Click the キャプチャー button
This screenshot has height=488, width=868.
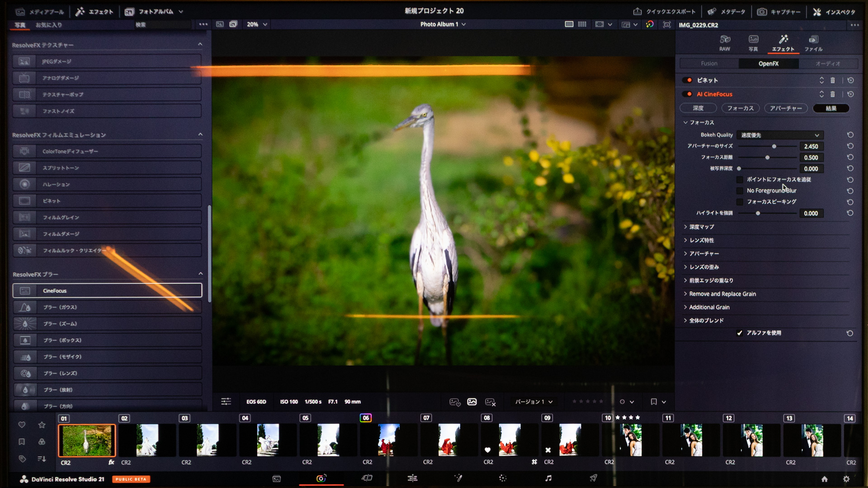[x=778, y=12]
